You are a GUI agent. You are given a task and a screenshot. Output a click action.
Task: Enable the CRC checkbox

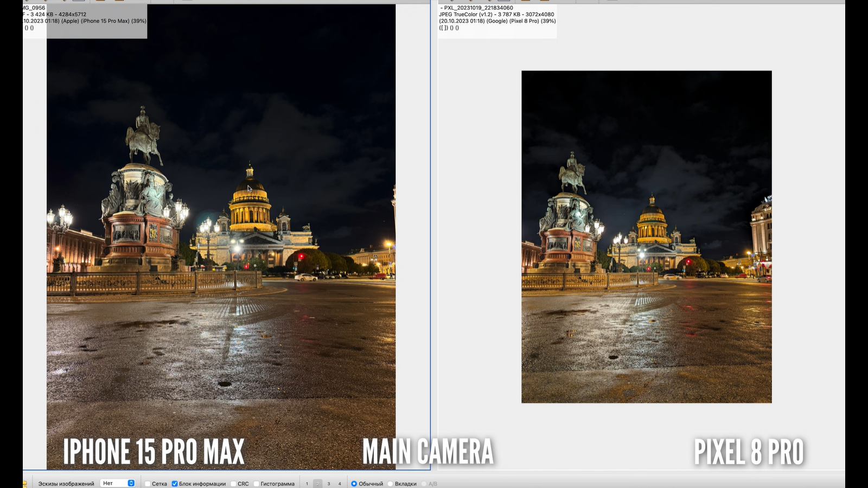[233, 484]
